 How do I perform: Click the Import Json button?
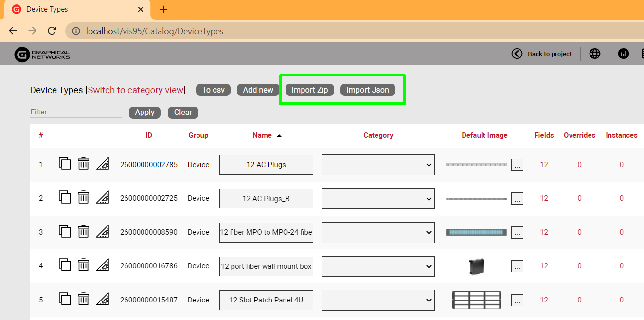pyautogui.click(x=368, y=90)
